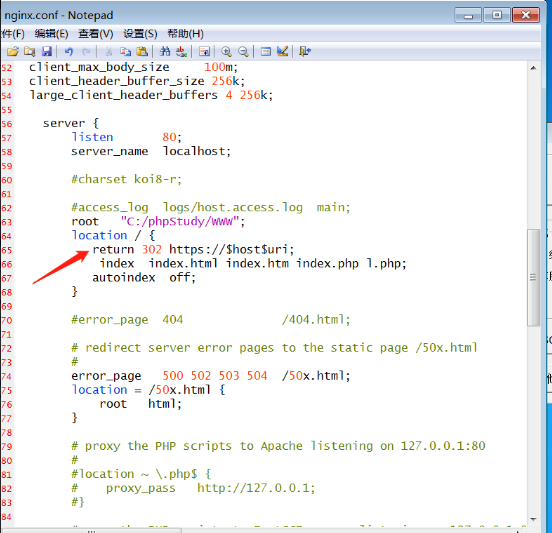Save the file with floppy disk icon
Screen dimensions: 552x533
click(x=47, y=51)
